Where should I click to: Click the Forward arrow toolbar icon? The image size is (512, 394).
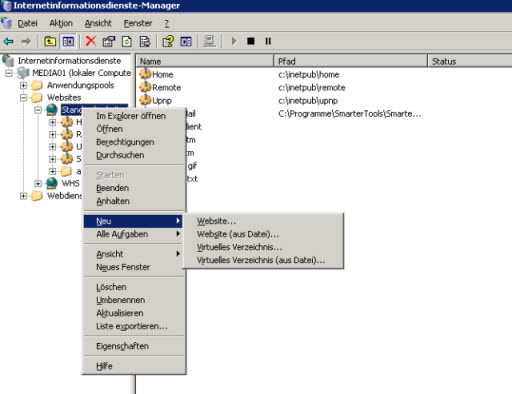[x=26, y=41]
